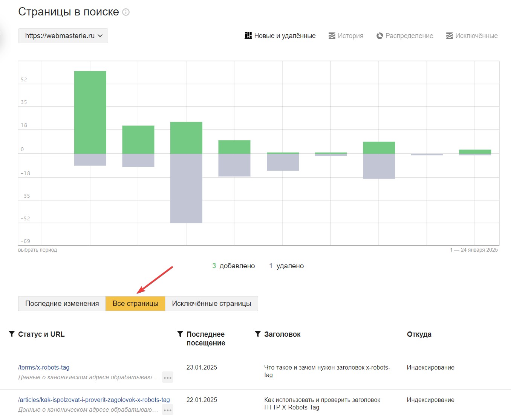Open the kak-ispolzovat-i-proverit-zagolovok article link
Image resolution: width=511 pixels, height=420 pixels.
94,400
